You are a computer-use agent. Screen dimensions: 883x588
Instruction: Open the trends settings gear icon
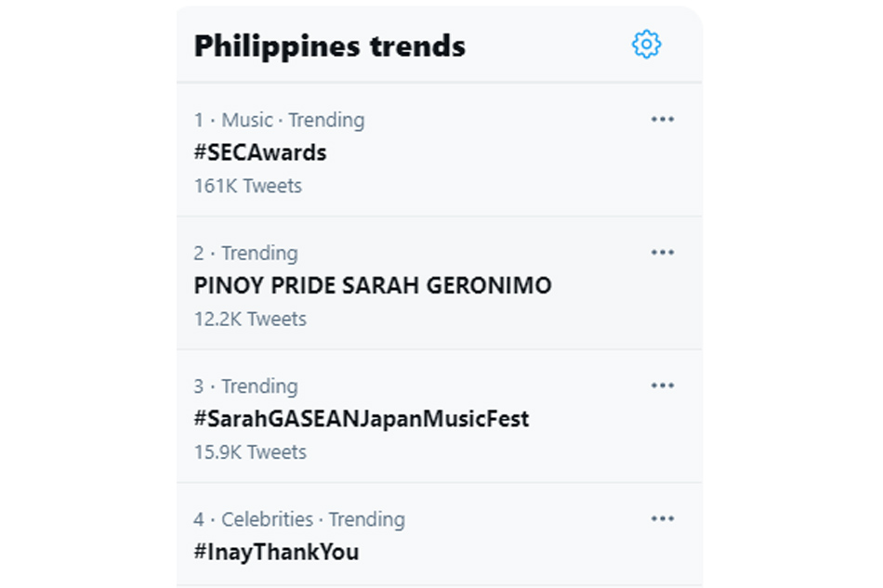646,44
